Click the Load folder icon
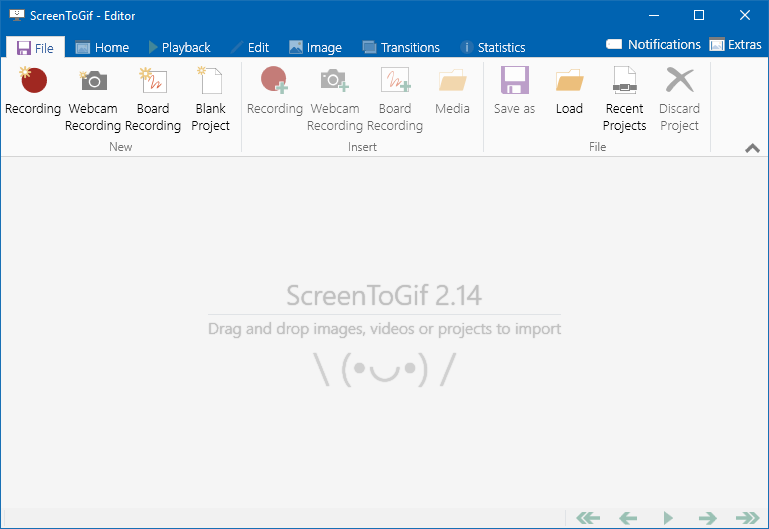Image resolution: width=769 pixels, height=529 pixels. [569, 91]
